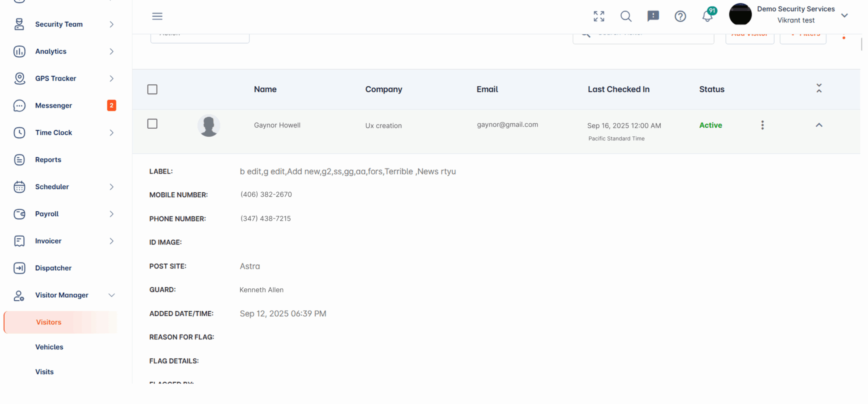Open notifications bell with 91 badge
The width and height of the screenshot is (868, 404).
pos(707,16)
